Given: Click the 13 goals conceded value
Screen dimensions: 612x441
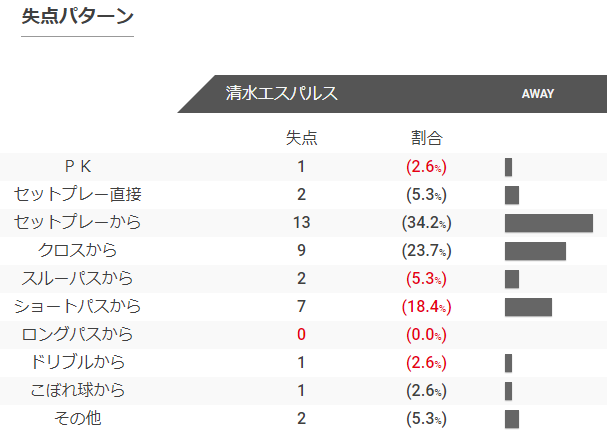Looking at the screenshot, I should click(301, 222).
